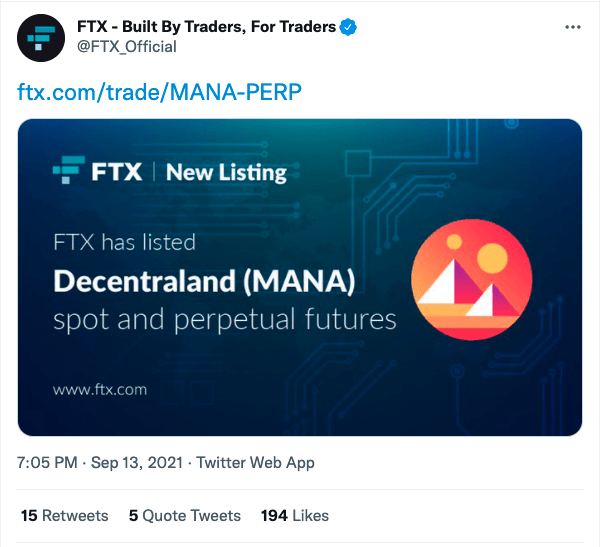
Task: Click the @FTX_Official handle
Action: [x=126, y=47]
